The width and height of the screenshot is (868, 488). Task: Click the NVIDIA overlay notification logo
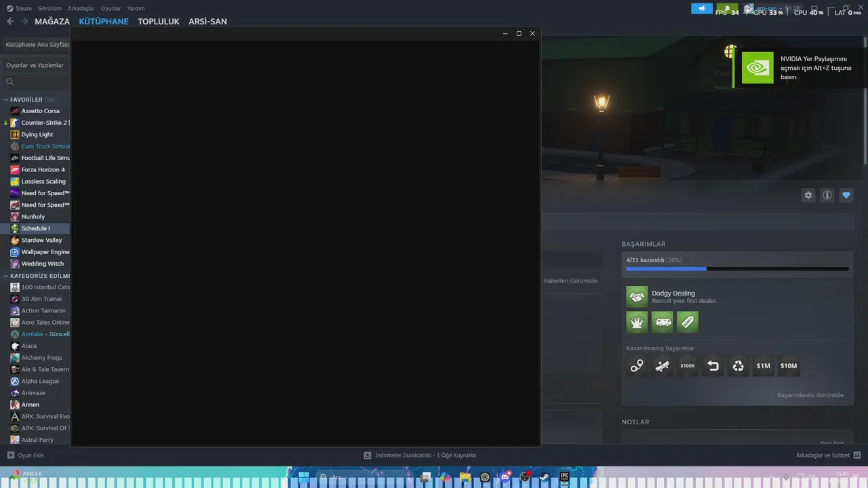point(757,68)
